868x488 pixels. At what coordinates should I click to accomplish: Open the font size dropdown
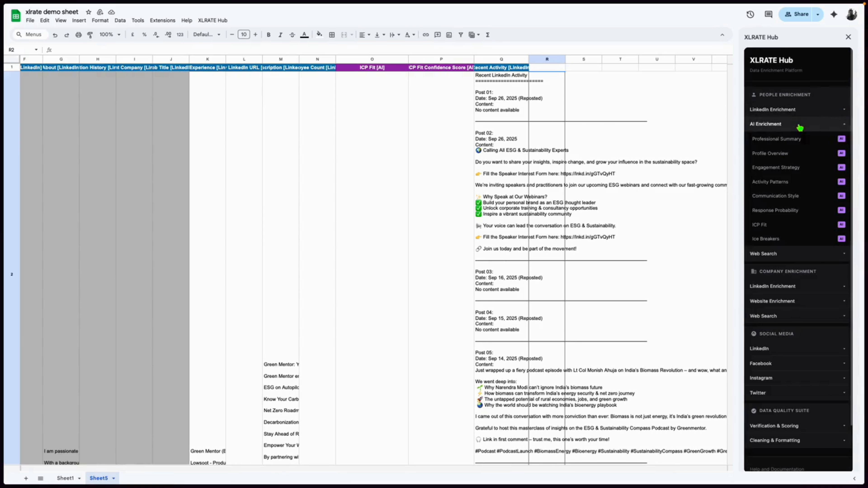[x=244, y=34]
